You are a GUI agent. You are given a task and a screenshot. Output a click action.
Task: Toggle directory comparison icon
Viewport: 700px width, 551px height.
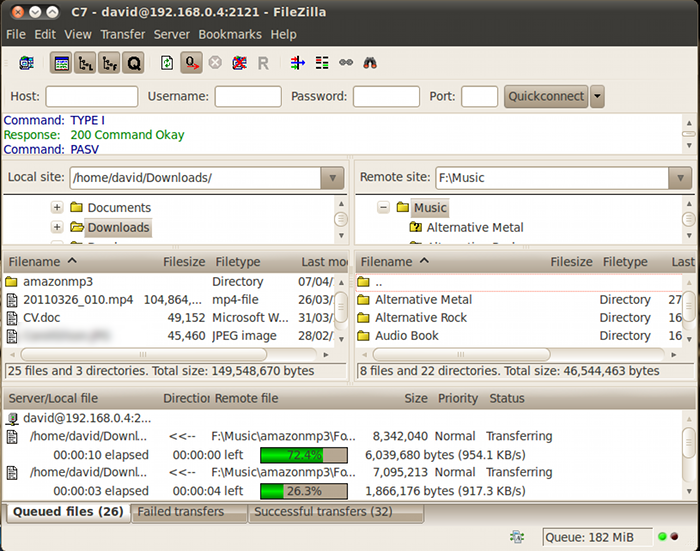(x=322, y=63)
